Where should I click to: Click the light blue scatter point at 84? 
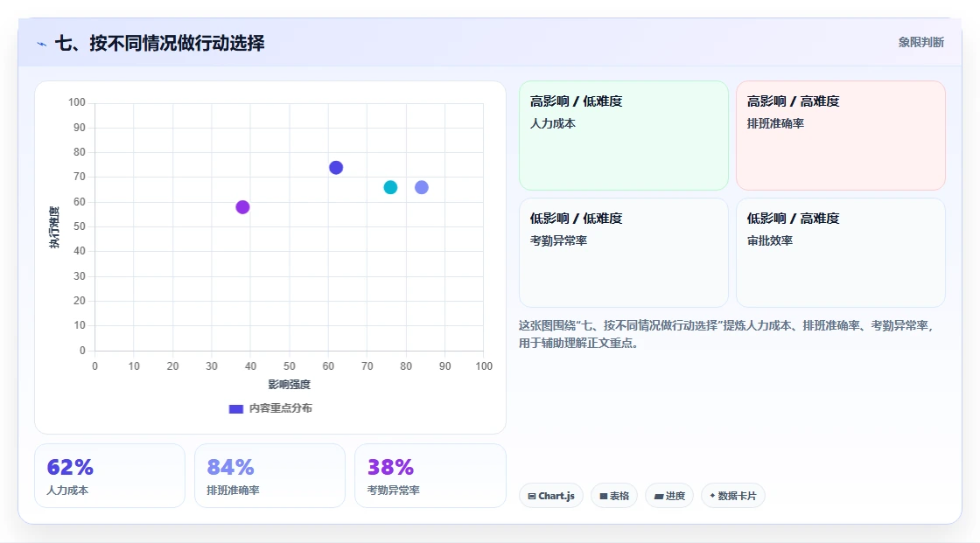[x=421, y=187]
